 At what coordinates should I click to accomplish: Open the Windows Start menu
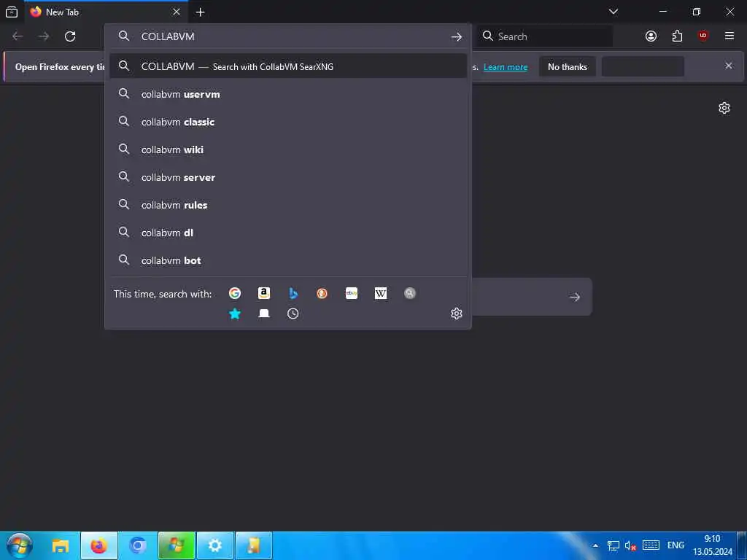click(20, 545)
